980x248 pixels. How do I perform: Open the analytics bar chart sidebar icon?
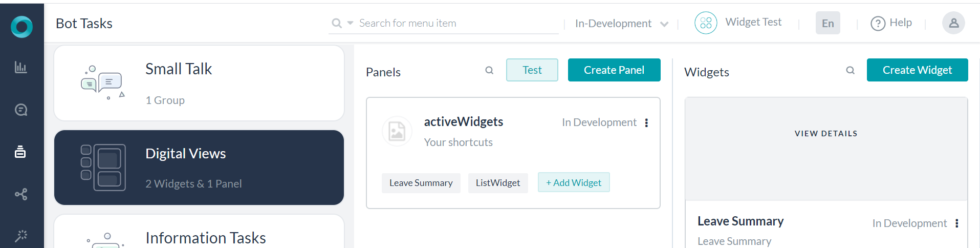coord(21,67)
